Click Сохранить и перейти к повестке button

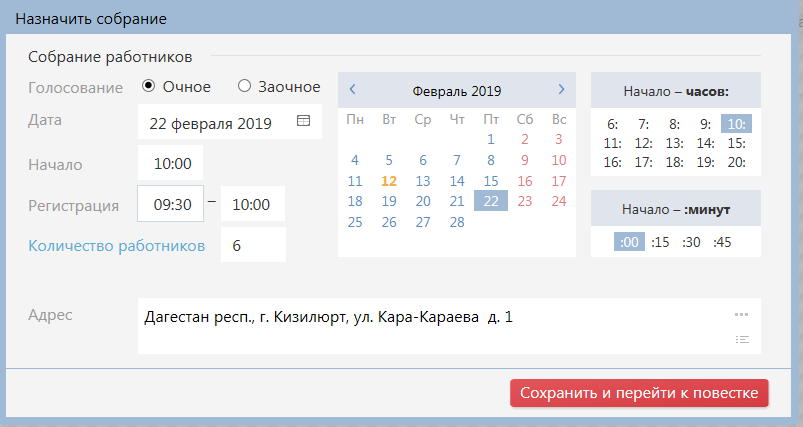(639, 393)
